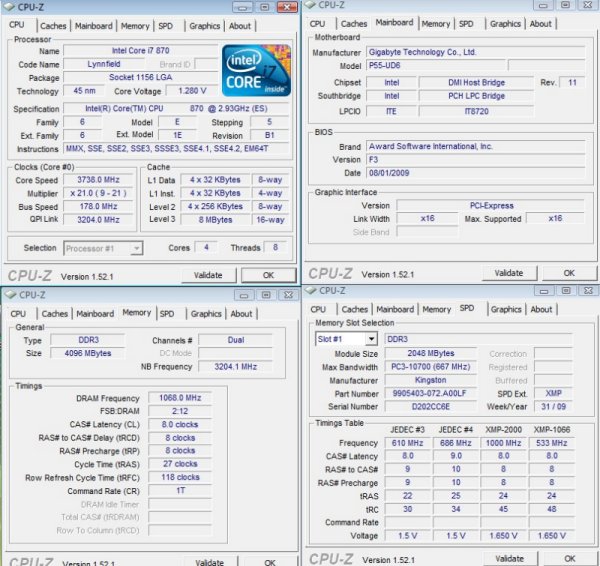Minimize the CPU tab window
The height and width of the screenshot is (566, 600).
click(242, 7)
